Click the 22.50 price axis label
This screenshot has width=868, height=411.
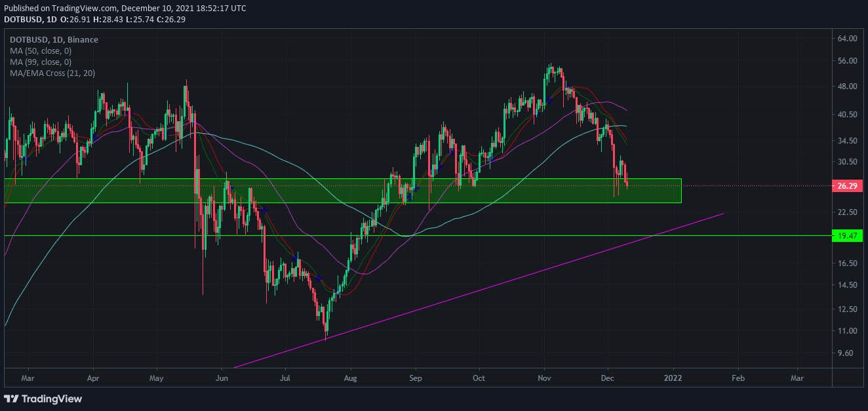[x=847, y=212]
